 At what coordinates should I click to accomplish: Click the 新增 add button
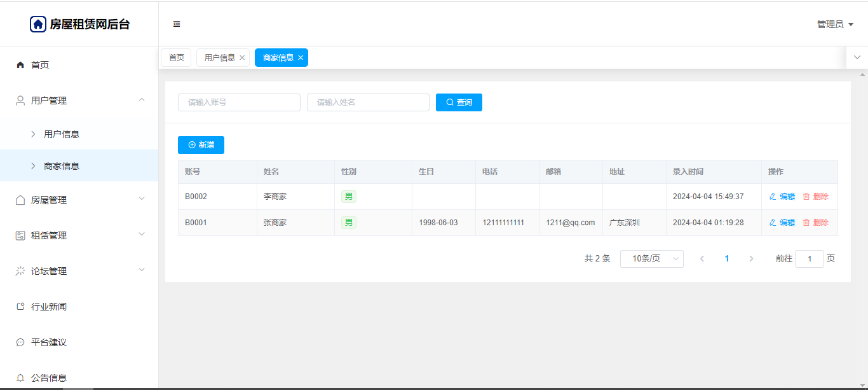tap(201, 145)
